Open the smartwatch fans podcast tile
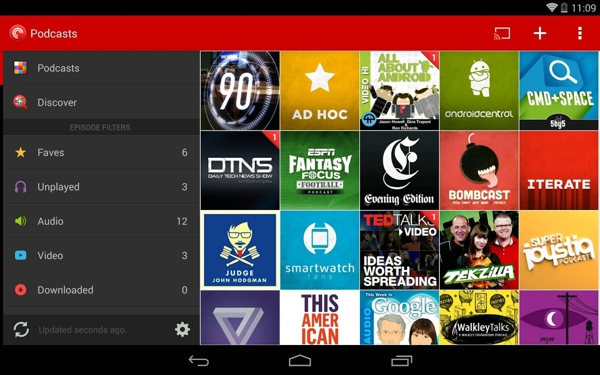Viewport: 600px width, 375px height. pos(320,250)
